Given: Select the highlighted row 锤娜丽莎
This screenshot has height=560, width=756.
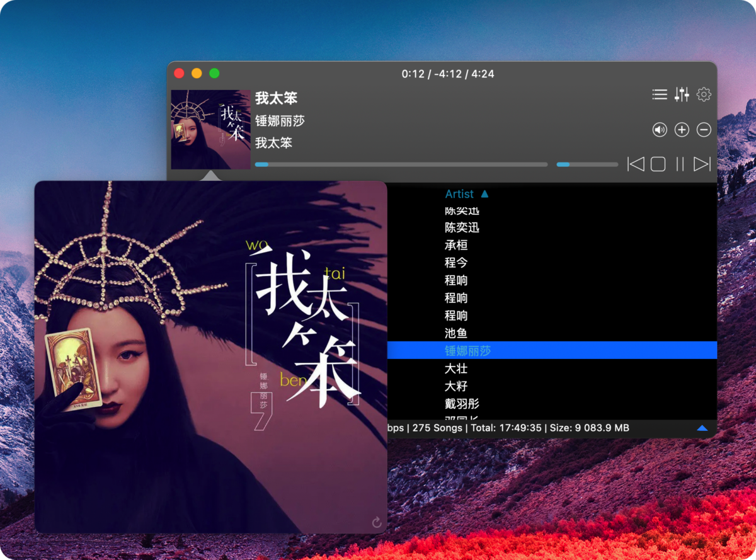Looking at the screenshot, I should pyautogui.click(x=552, y=351).
